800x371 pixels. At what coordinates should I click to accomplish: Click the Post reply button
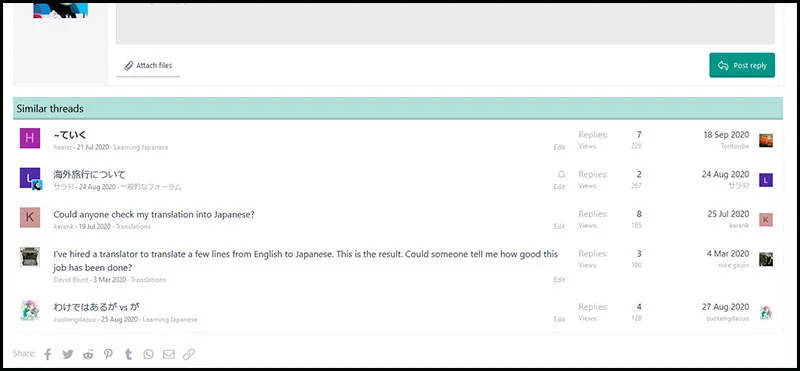pyautogui.click(x=742, y=65)
